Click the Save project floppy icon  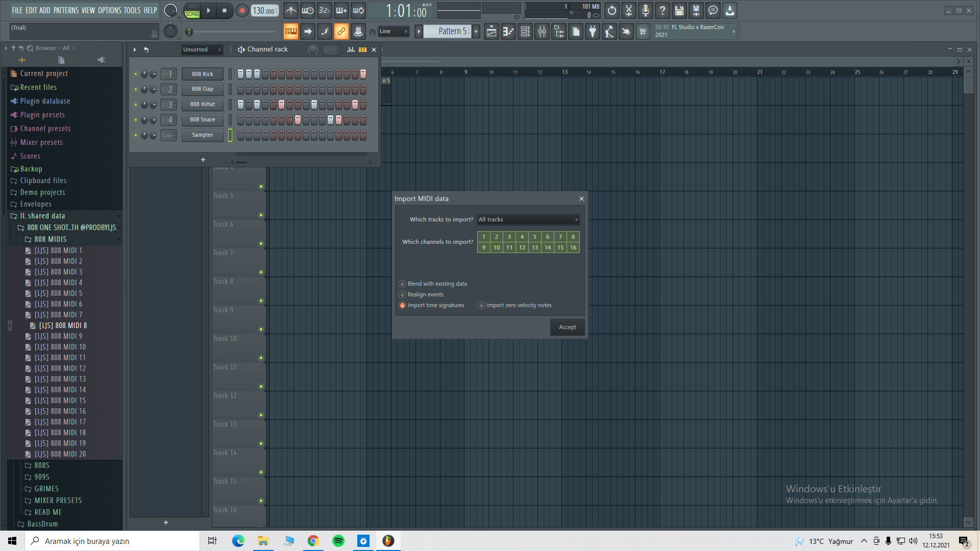(x=679, y=10)
